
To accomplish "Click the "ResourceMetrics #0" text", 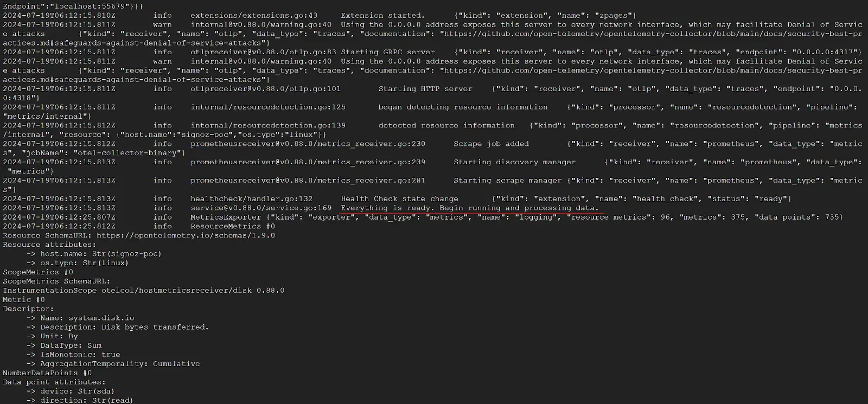I will pyautogui.click(x=233, y=226).
